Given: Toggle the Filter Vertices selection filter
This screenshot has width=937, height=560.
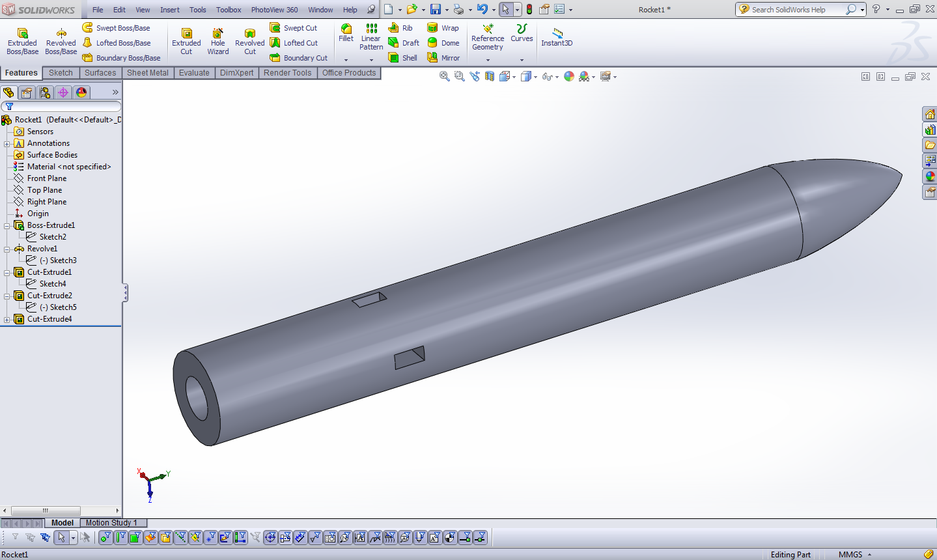Looking at the screenshot, I should (x=106, y=537).
